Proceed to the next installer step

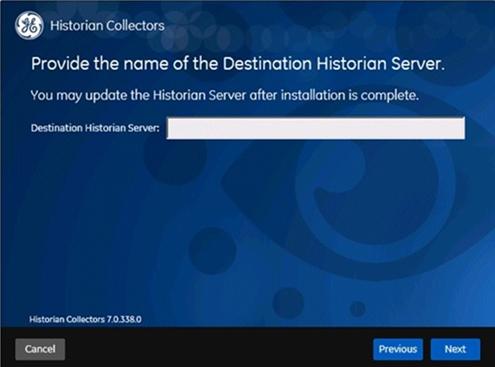pyautogui.click(x=455, y=349)
